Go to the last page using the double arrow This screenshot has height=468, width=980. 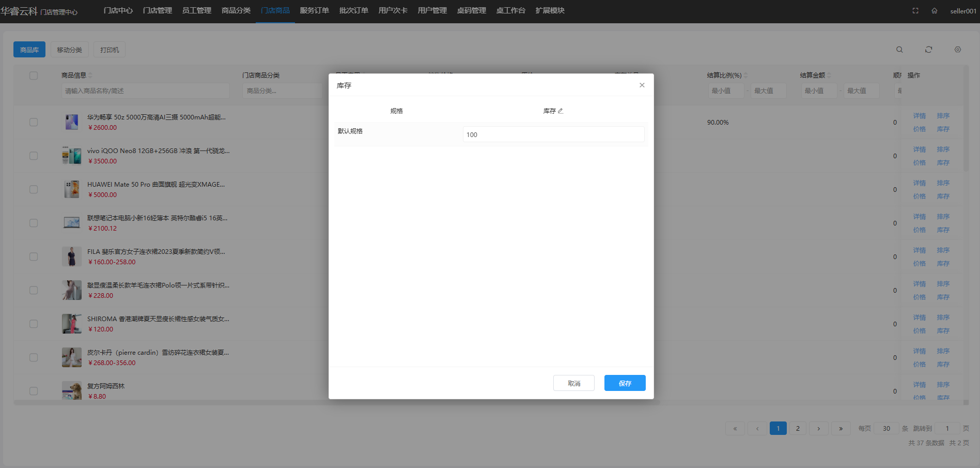tap(841, 428)
